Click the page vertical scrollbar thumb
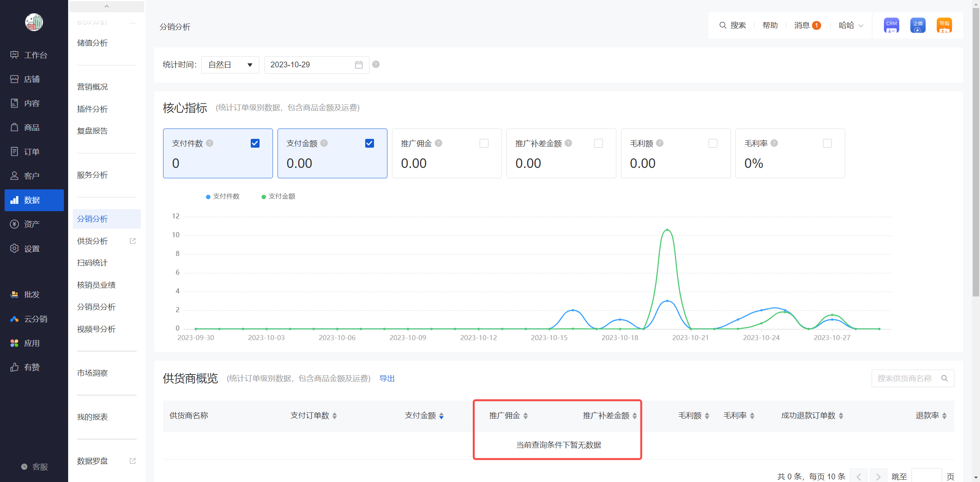Image resolution: width=980 pixels, height=482 pixels. [976, 153]
